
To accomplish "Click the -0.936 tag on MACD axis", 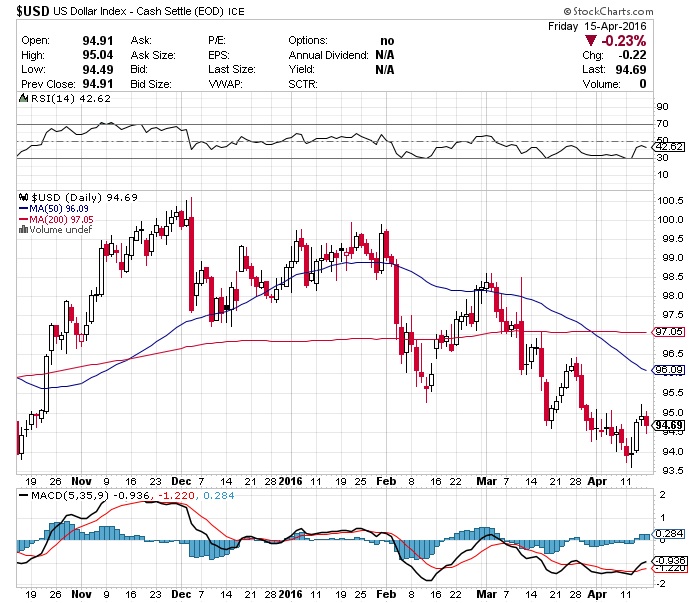I will (669, 561).
